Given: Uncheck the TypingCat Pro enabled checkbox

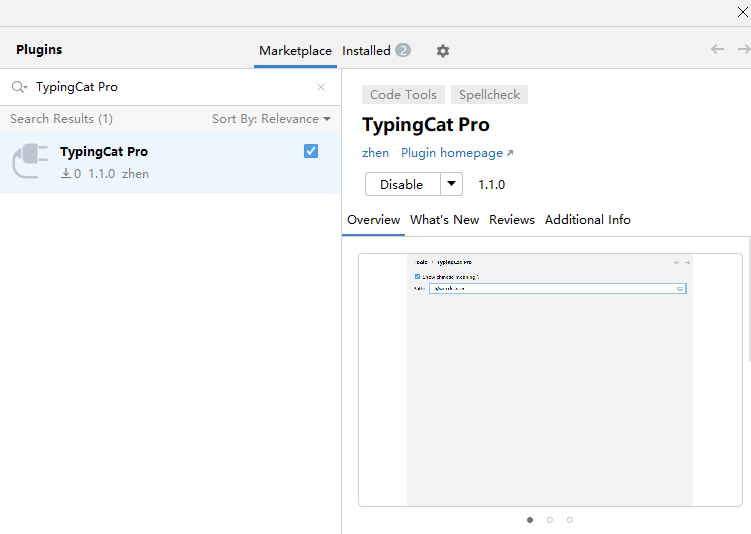Looking at the screenshot, I should tap(311, 151).
